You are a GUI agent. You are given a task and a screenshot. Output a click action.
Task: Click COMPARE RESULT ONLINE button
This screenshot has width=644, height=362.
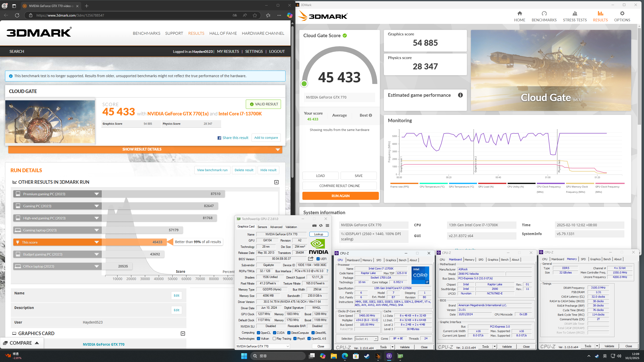[x=339, y=186]
